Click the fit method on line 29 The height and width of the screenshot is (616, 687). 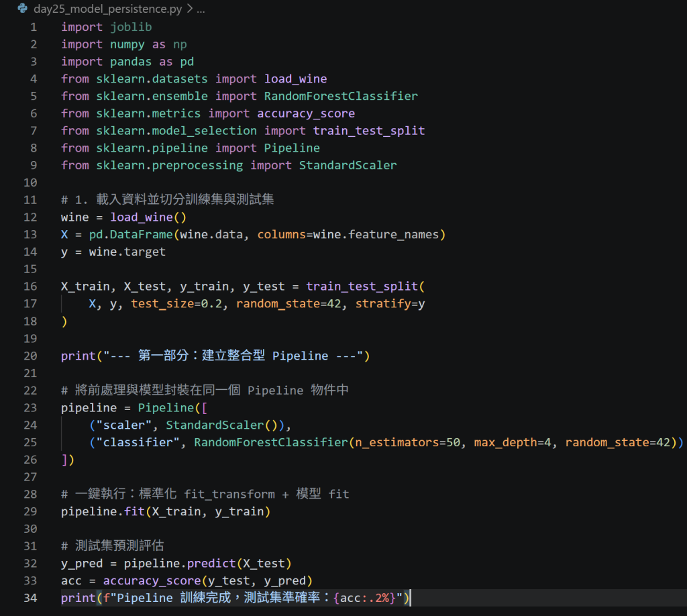134,512
